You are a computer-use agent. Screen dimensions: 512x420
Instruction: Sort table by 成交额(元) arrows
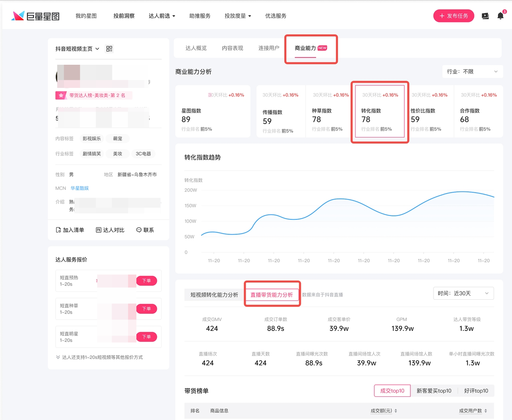tap(396, 411)
